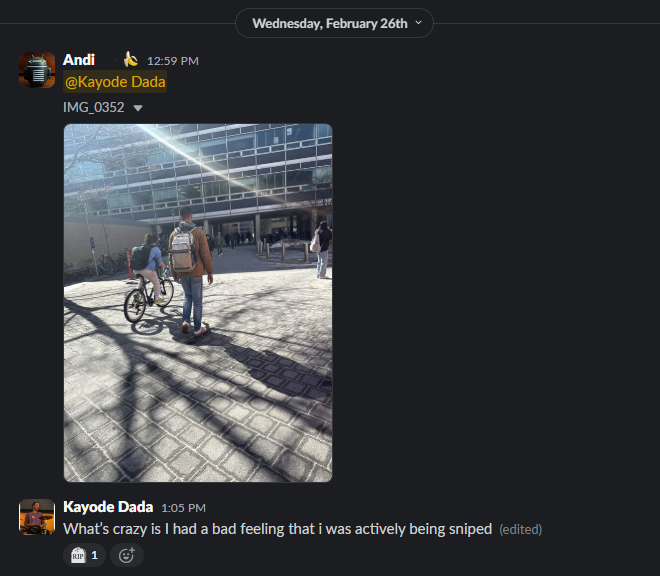Click the (edited) label on Kayode's message
The image size is (660, 576).
coord(521,529)
